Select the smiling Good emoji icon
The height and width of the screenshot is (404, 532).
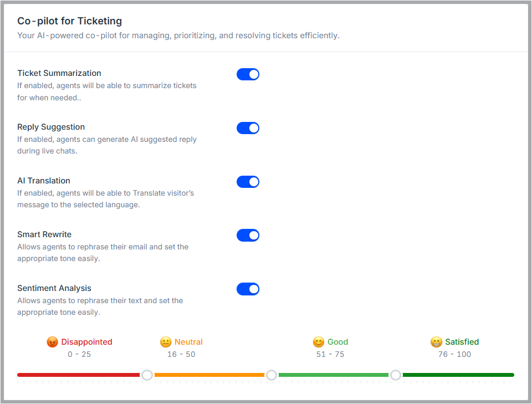(x=319, y=342)
